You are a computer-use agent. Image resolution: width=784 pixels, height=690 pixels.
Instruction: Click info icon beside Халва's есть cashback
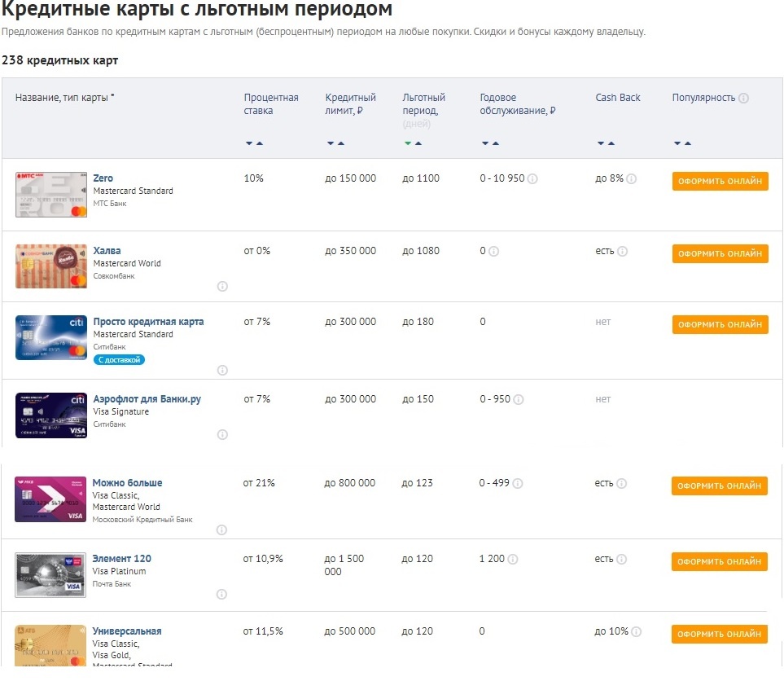point(622,252)
